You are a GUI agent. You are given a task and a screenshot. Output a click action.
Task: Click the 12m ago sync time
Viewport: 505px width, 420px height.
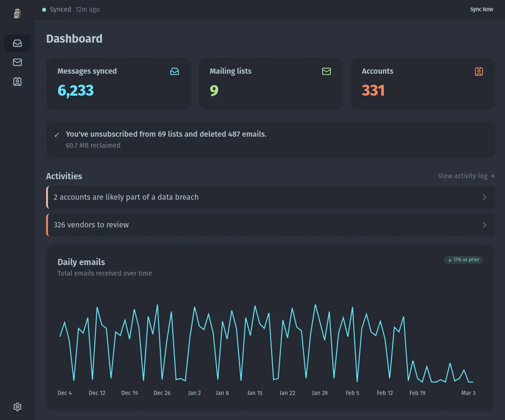88,9
